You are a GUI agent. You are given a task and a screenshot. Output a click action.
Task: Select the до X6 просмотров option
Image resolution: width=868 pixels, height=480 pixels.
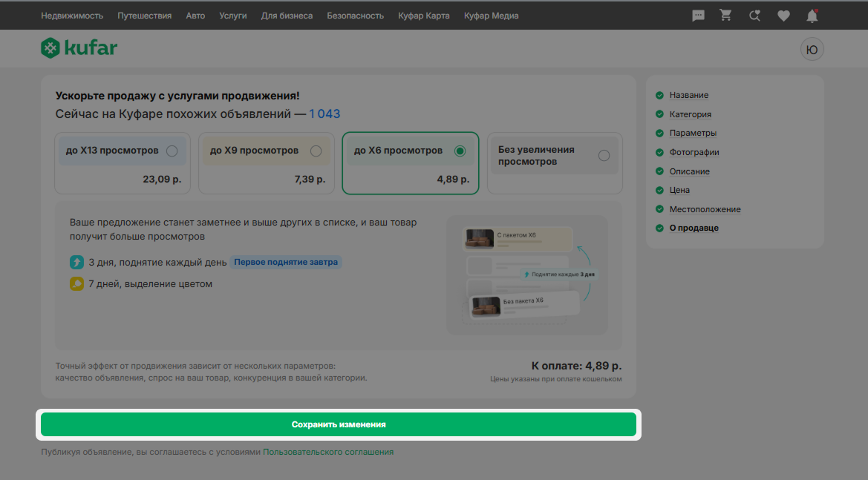pyautogui.click(x=410, y=163)
